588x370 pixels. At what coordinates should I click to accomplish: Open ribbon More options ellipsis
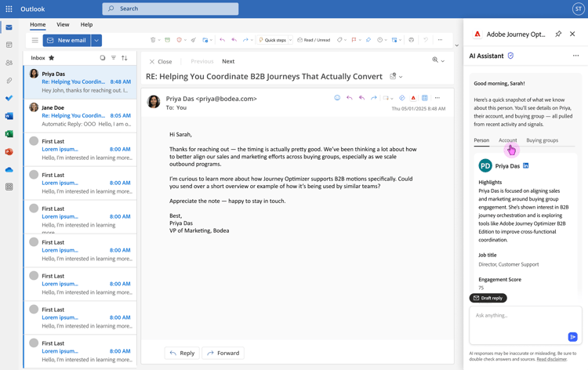click(x=441, y=40)
